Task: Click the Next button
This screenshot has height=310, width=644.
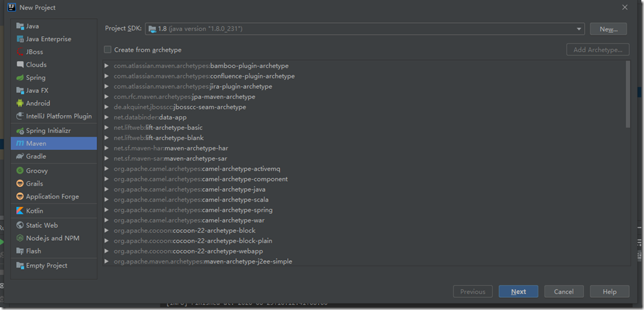Action: (518, 292)
